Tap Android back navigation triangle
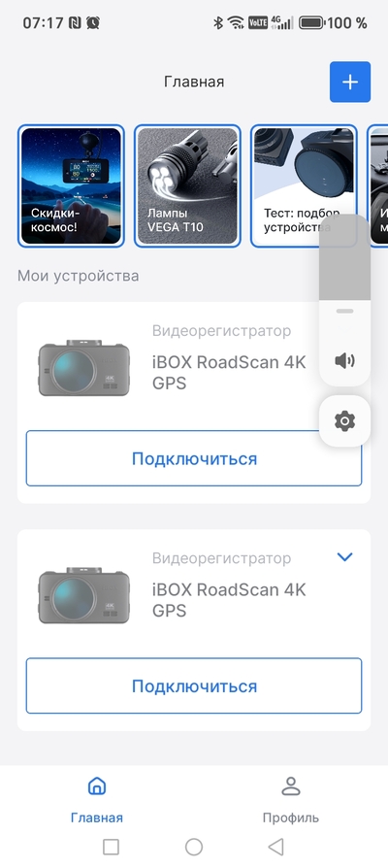Viewport: 388px width, 868px height. [x=275, y=847]
